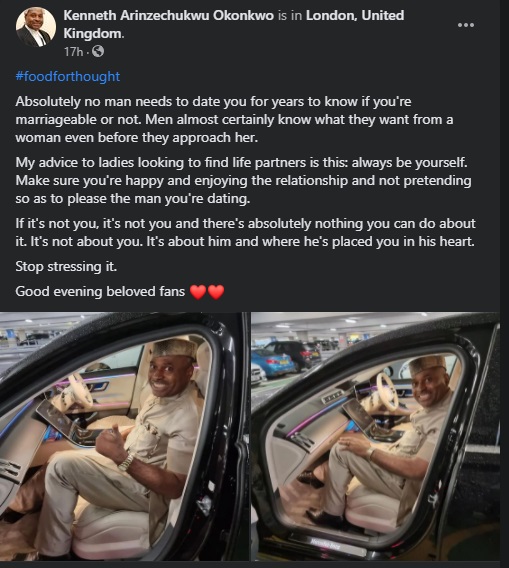Image resolution: width=509 pixels, height=568 pixels.
Task: Click the gold wristwatch in left photo
Action: (x=126, y=463)
